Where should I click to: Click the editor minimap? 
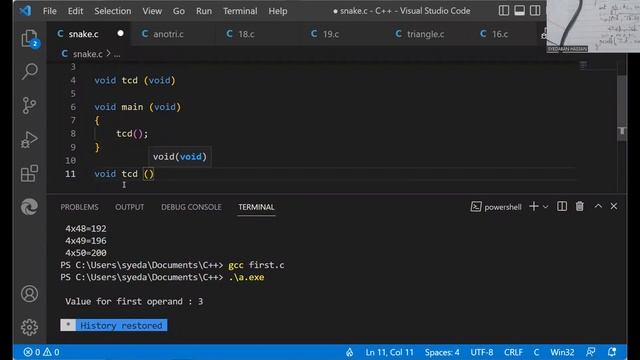pos(584,65)
